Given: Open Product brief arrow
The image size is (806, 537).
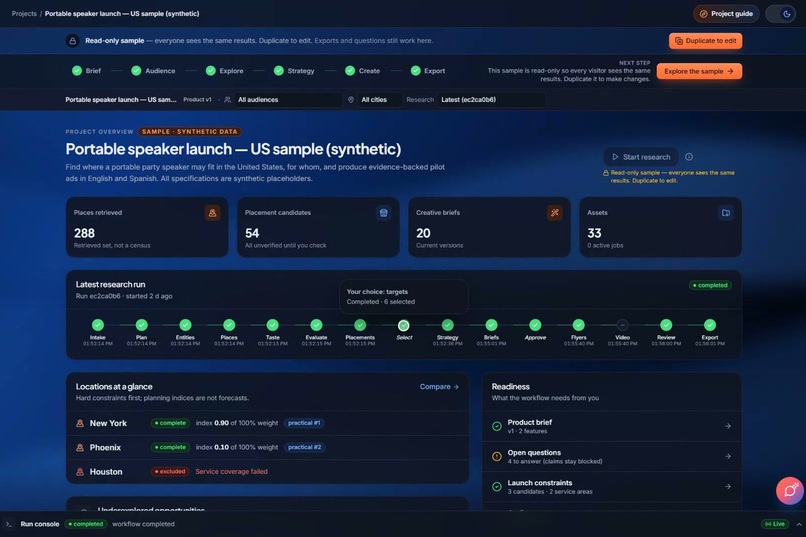Looking at the screenshot, I should [728, 426].
